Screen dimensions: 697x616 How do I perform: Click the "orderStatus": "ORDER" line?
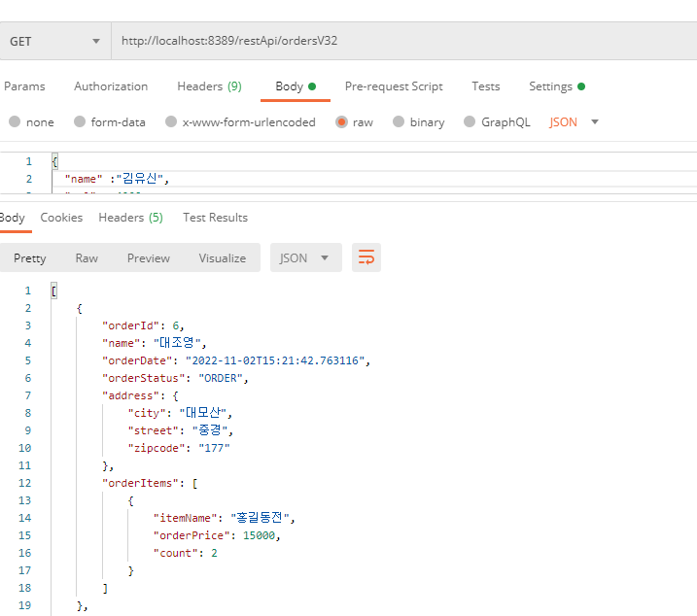point(175,378)
